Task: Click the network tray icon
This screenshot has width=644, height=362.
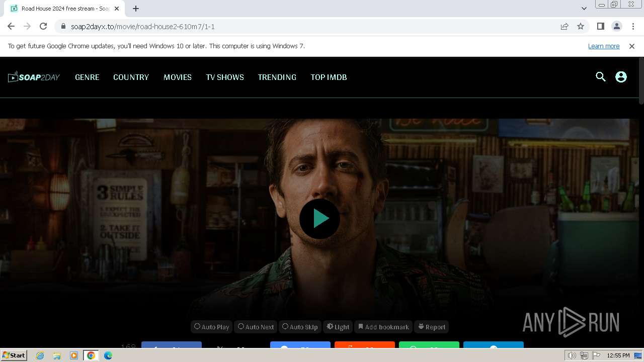Action: click(x=584, y=355)
